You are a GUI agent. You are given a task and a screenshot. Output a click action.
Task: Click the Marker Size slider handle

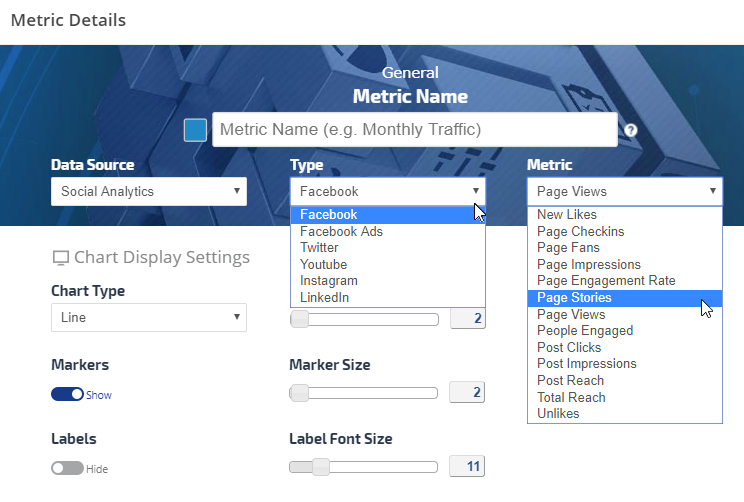298,393
